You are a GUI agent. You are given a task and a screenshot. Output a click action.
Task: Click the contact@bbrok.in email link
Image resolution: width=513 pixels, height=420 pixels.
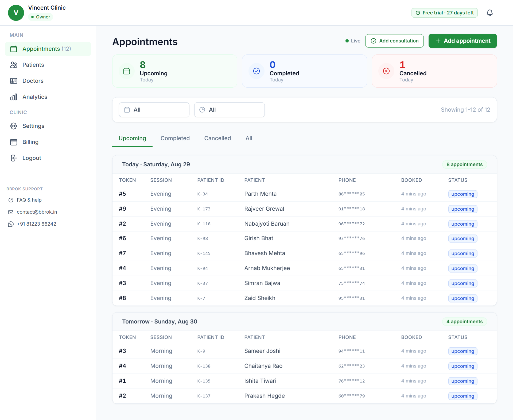coord(37,212)
